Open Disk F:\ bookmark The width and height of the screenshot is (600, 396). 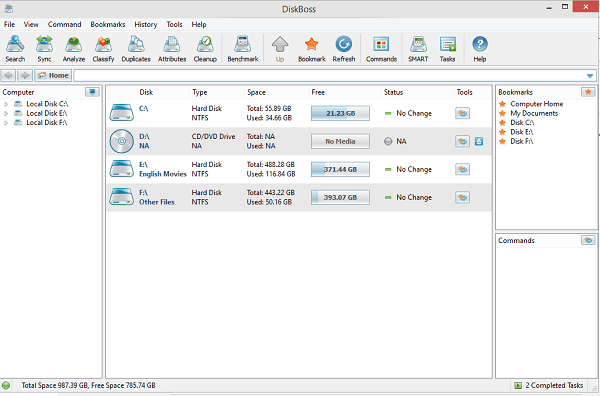tap(522, 141)
